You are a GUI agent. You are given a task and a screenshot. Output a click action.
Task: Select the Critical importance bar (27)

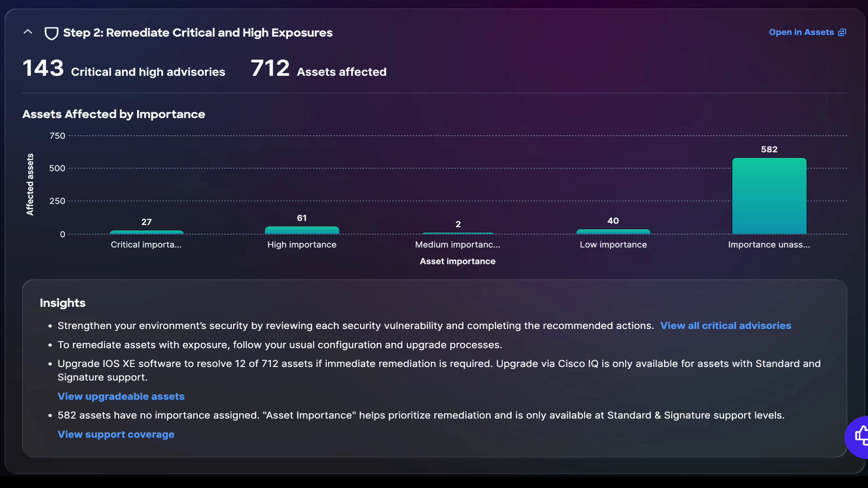[x=146, y=232]
